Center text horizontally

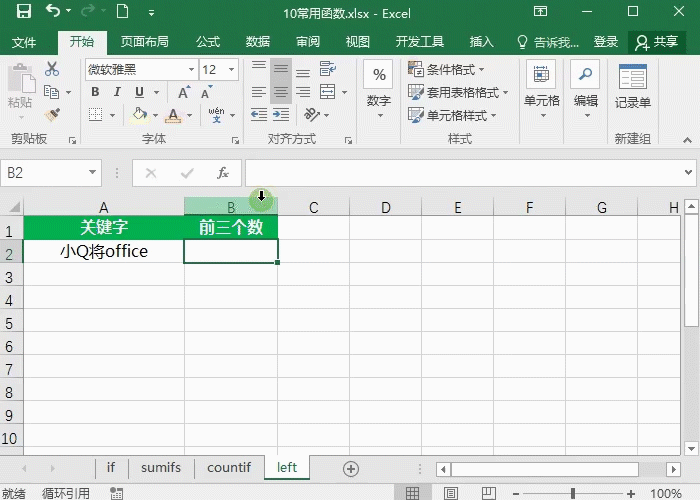point(281,92)
